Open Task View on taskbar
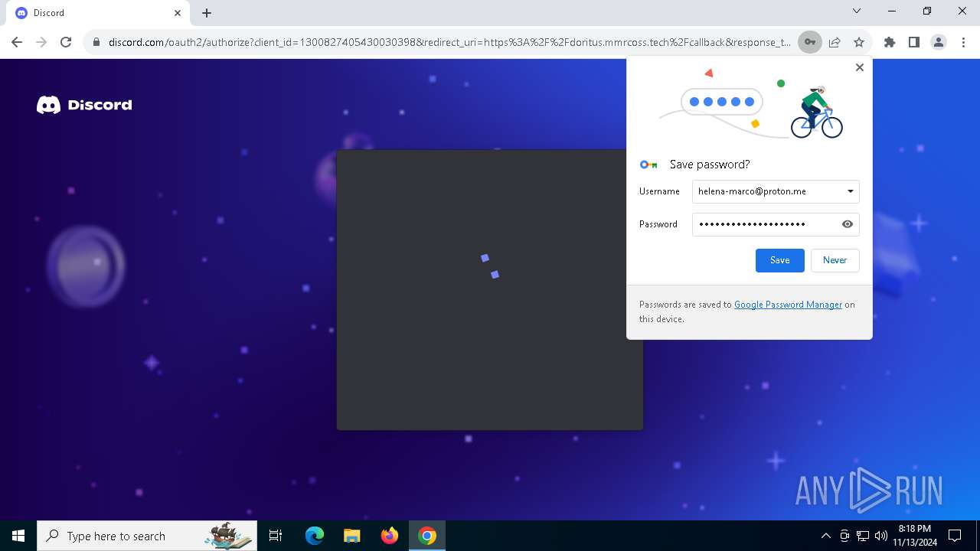This screenshot has height=551, width=980. 276,536
